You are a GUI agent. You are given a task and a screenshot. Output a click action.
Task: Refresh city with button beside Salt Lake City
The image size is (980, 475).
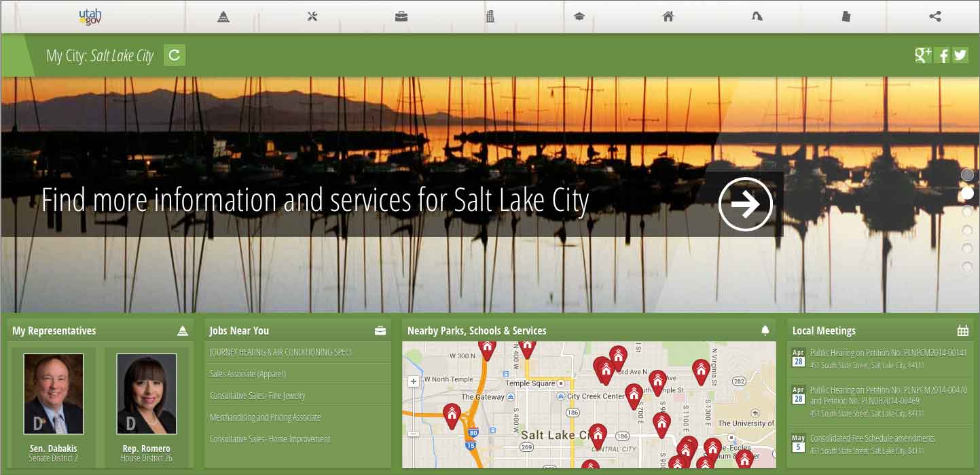click(175, 55)
